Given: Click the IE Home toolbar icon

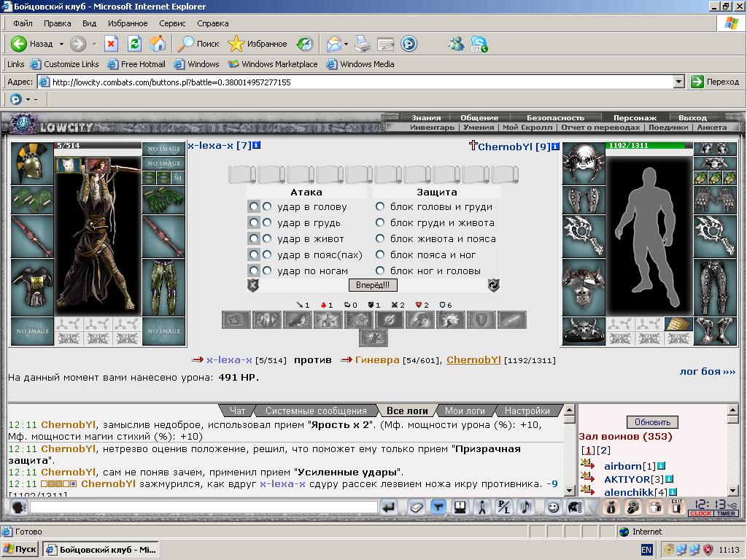Looking at the screenshot, I should tap(158, 44).
